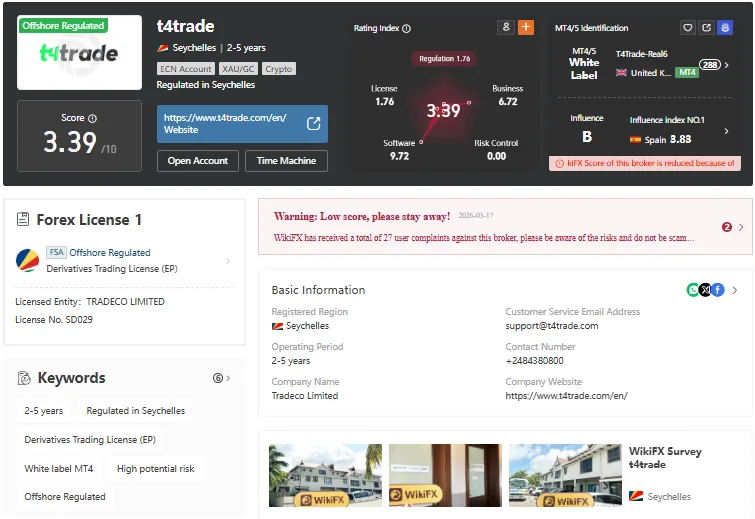Screen dimensions: 755x519
Task: Click the Offshore Regulated green badge
Action: (x=63, y=26)
